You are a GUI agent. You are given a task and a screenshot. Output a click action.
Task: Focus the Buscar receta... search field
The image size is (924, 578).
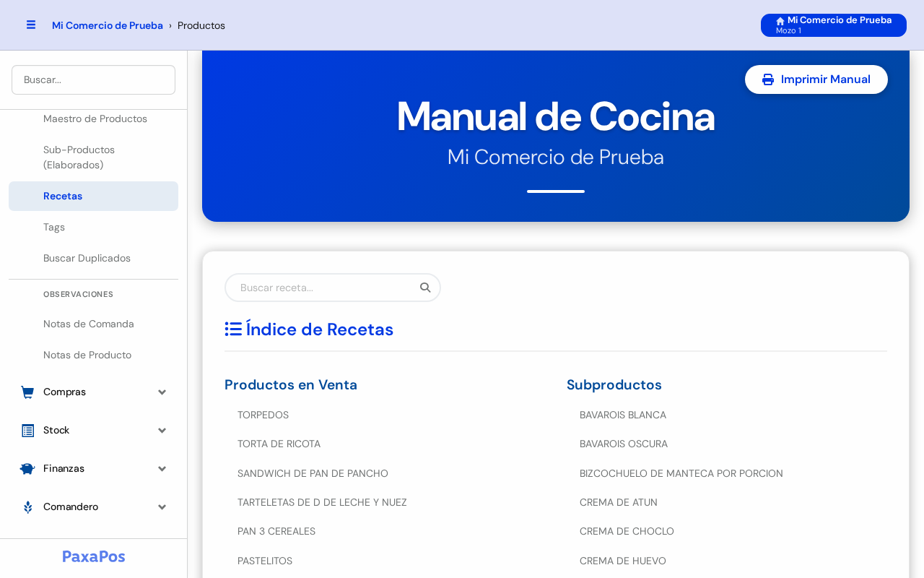333,288
